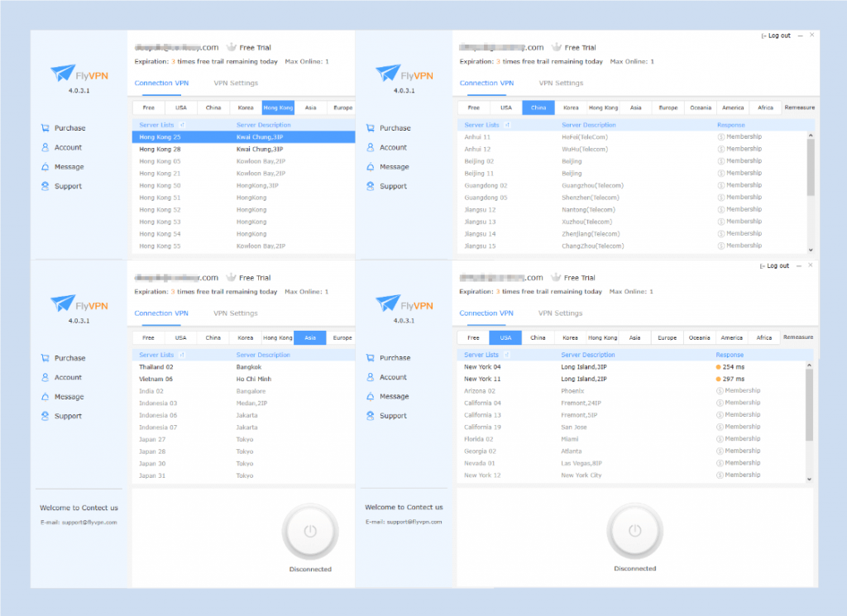Select Korea tab in the Hong Kong-tab window
847x616 pixels.
point(246,107)
